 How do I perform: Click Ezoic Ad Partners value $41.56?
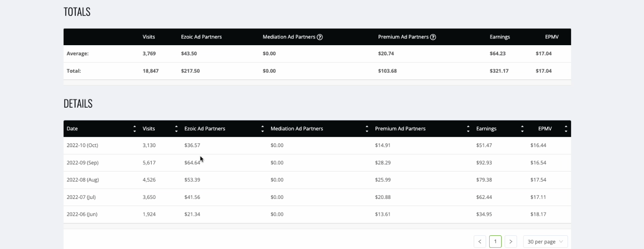[192, 197]
